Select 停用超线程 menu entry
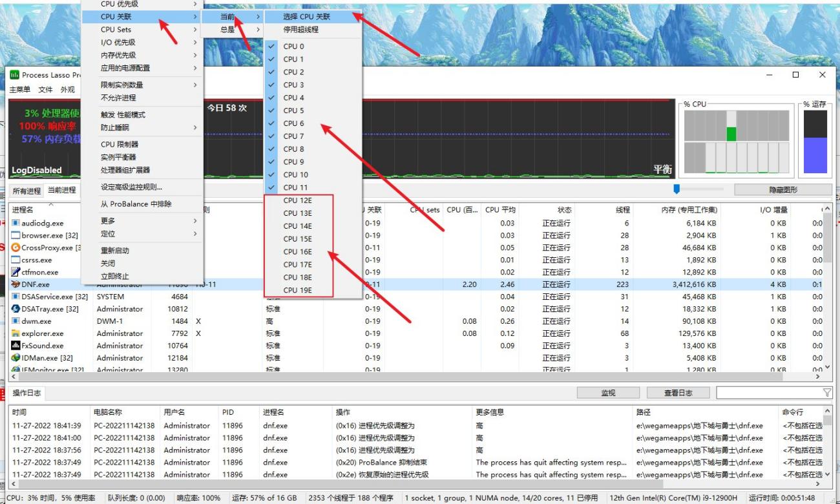Image resolution: width=840 pixels, height=504 pixels. pos(300,30)
